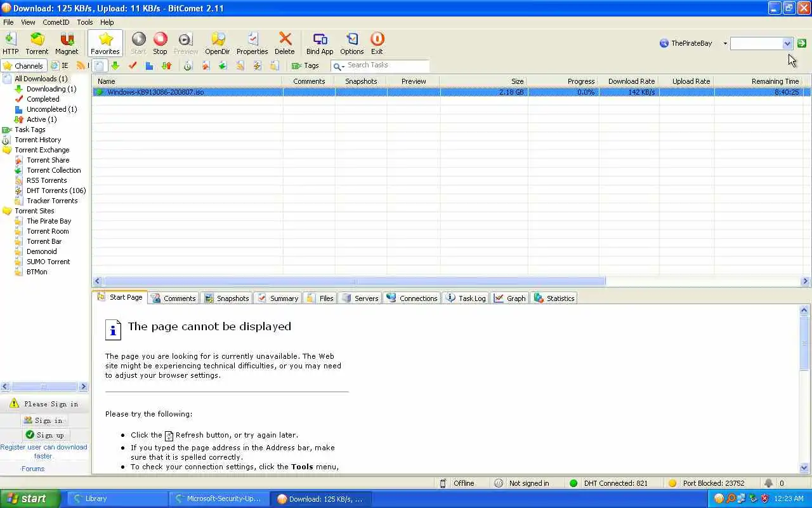
Task: Open the download directory with OpenDir
Action: pos(218,43)
